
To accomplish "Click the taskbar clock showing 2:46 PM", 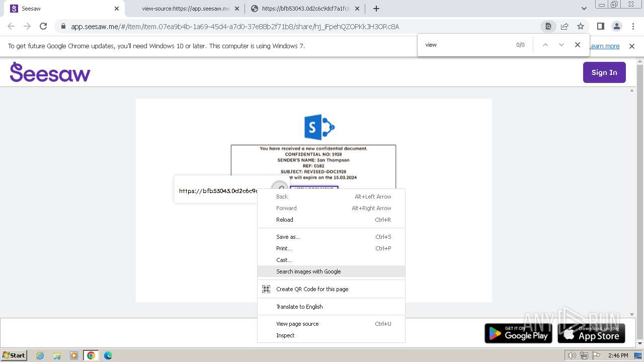I will point(618,355).
